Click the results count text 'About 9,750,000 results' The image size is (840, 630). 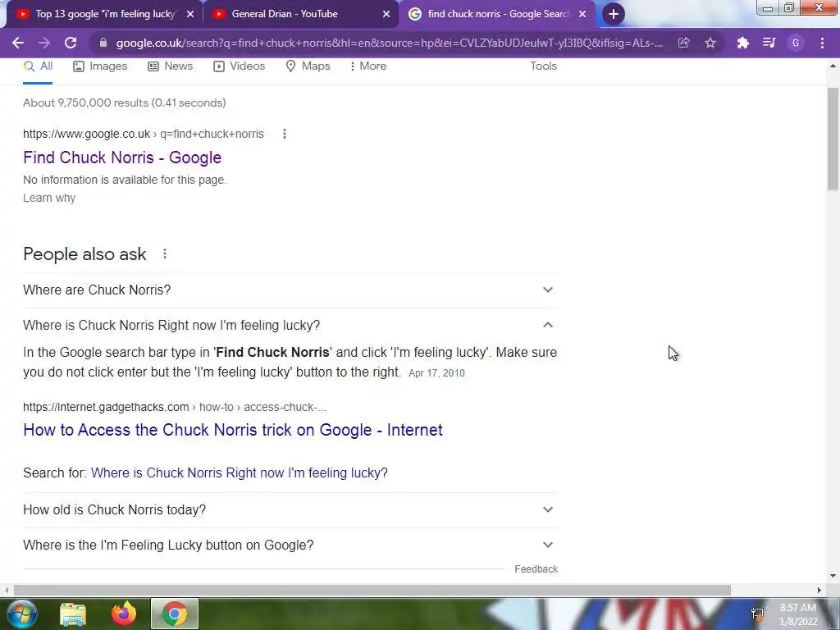[125, 103]
